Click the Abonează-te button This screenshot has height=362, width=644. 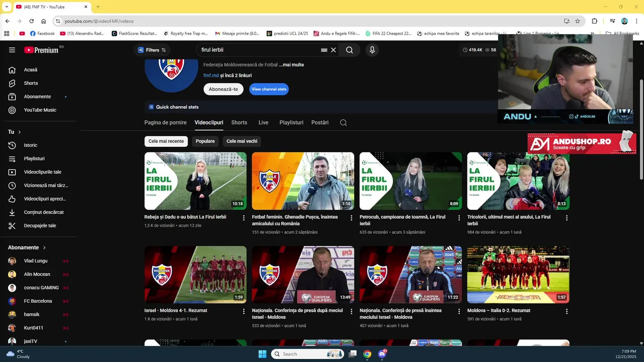pyautogui.click(x=223, y=89)
